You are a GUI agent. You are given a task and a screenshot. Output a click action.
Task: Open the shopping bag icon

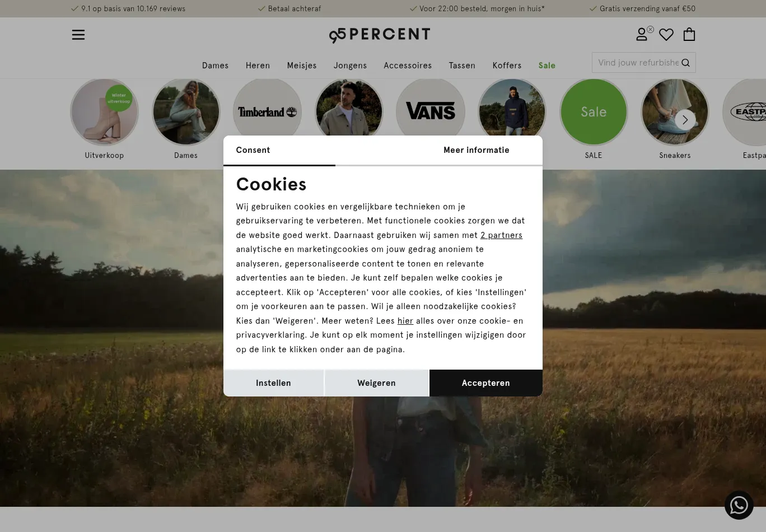(x=689, y=35)
